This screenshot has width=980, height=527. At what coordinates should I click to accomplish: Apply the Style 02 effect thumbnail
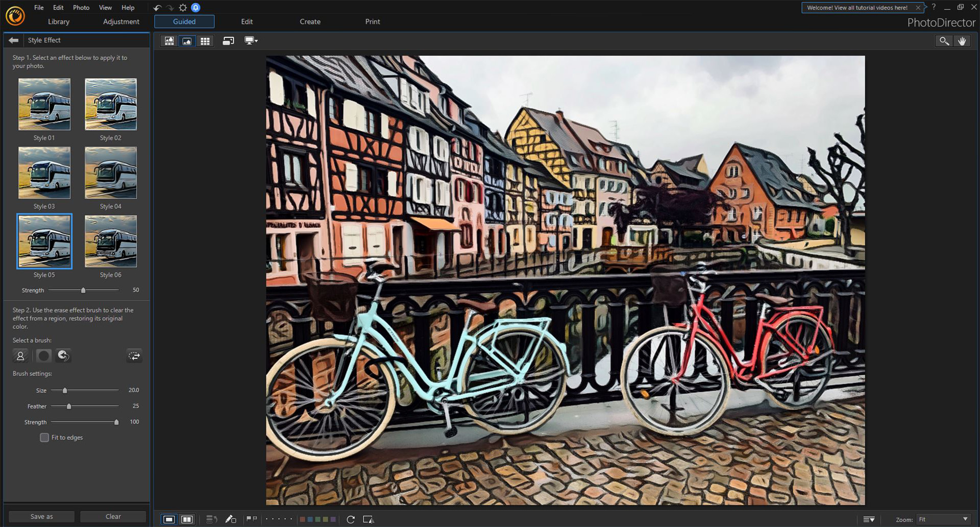pyautogui.click(x=110, y=104)
